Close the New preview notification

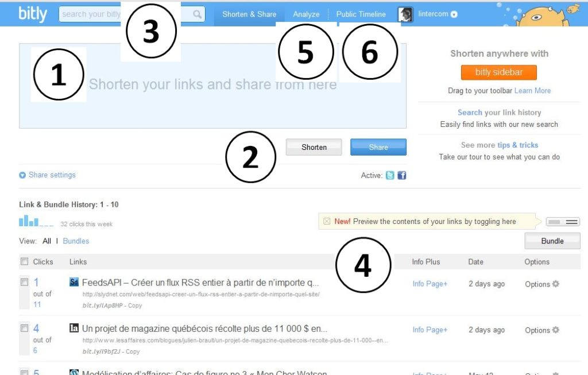(327, 221)
